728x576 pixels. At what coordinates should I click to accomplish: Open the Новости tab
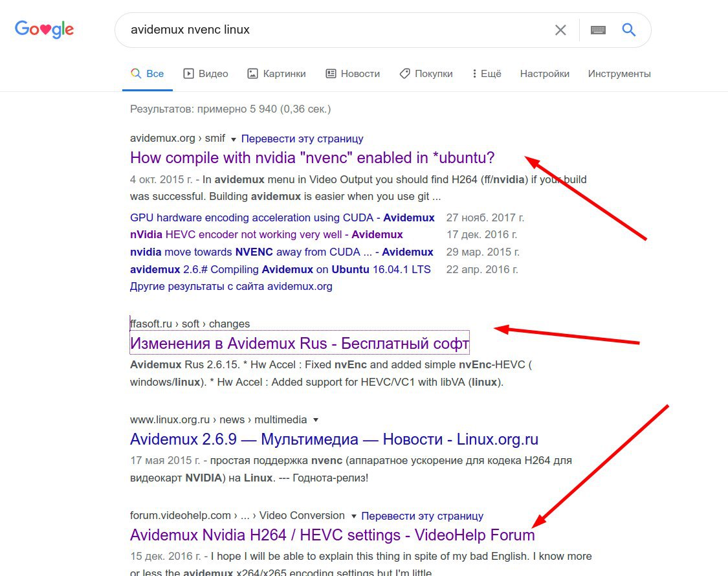coord(353,73)
